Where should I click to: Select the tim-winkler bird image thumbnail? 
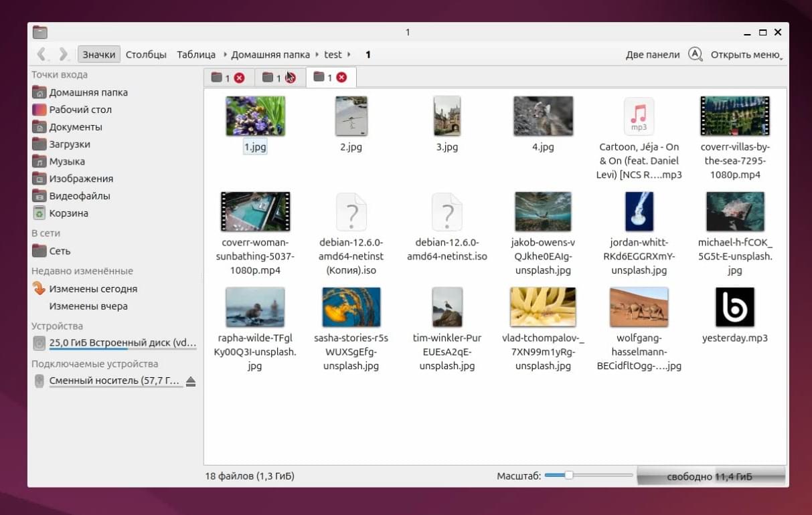tap(447, 307)
